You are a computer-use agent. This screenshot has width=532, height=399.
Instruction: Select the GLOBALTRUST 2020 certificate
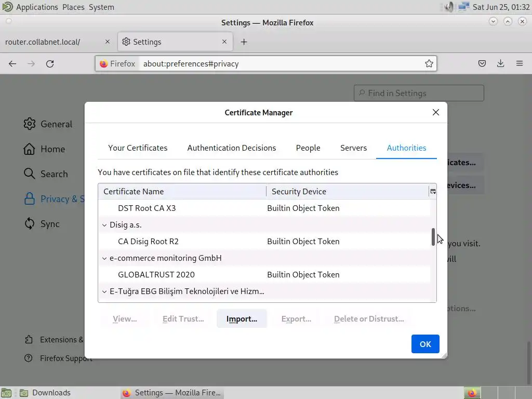264,274
